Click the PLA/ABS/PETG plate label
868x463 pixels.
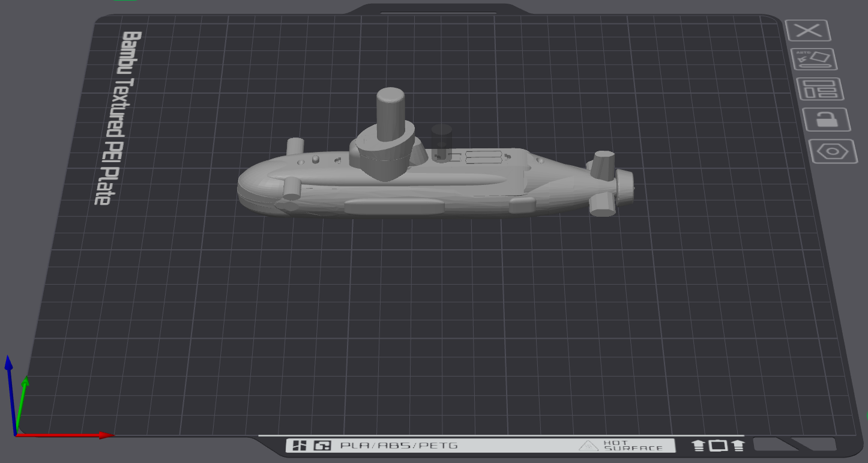click(x=399, y=446)
